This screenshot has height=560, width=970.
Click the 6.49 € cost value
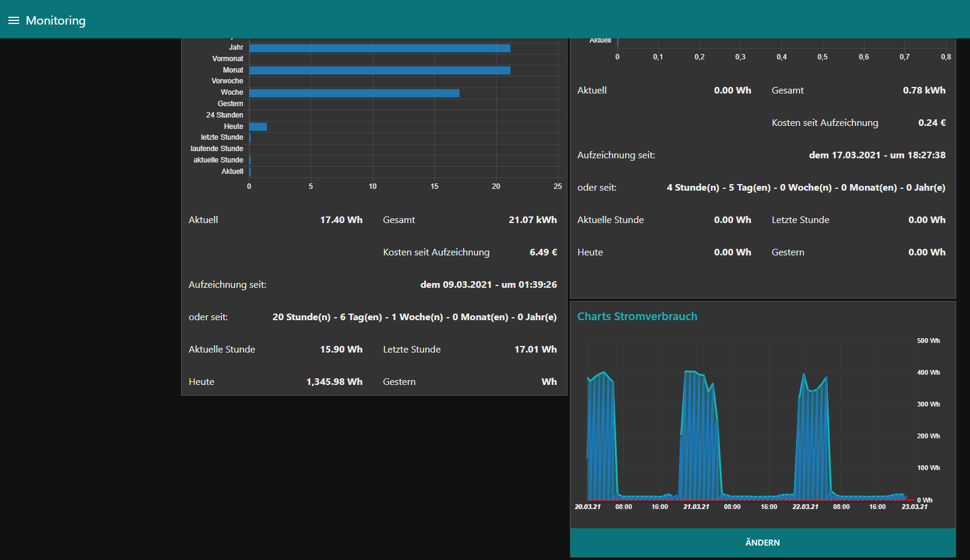pyautogui.click(x=543, y=252)
